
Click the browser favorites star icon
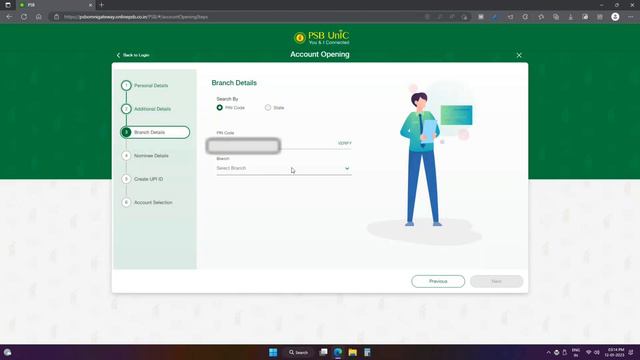tap(541, 17)
